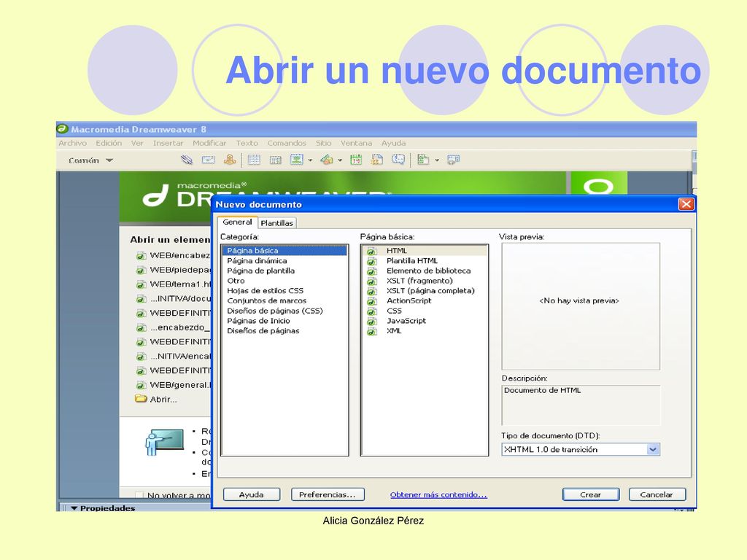This screenshot has height=560, width=747.
Task: Click the Images insert icon
Action: (x=297, y=160)
